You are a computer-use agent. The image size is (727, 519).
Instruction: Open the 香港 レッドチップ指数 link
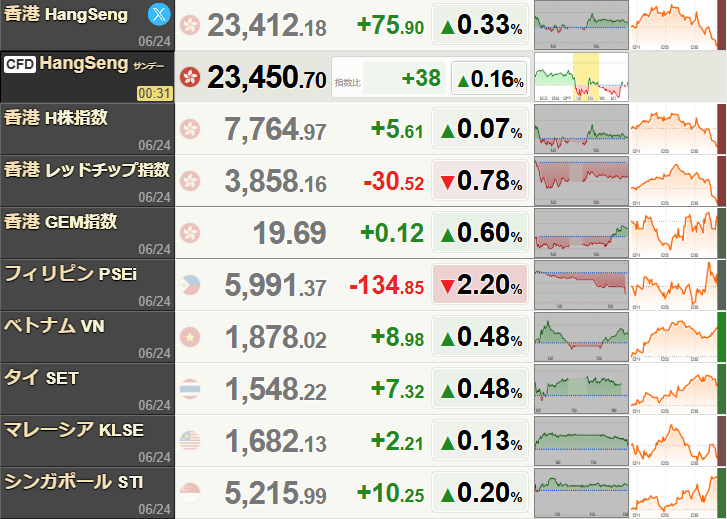[x=87, y=170]
